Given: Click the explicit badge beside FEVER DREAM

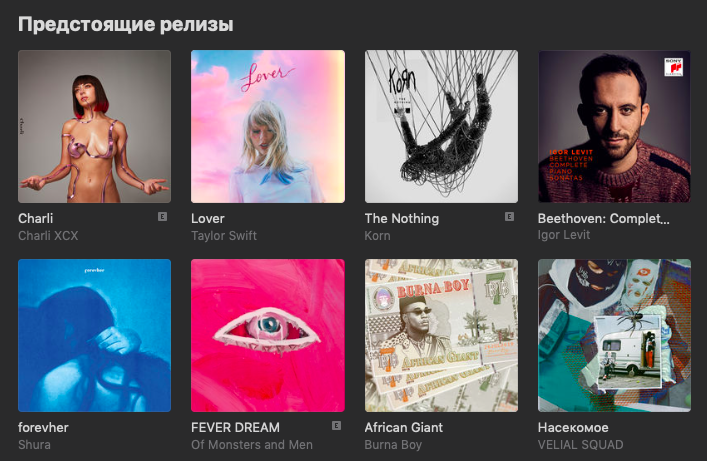Looking at the screenshot, I should (336, 426).
